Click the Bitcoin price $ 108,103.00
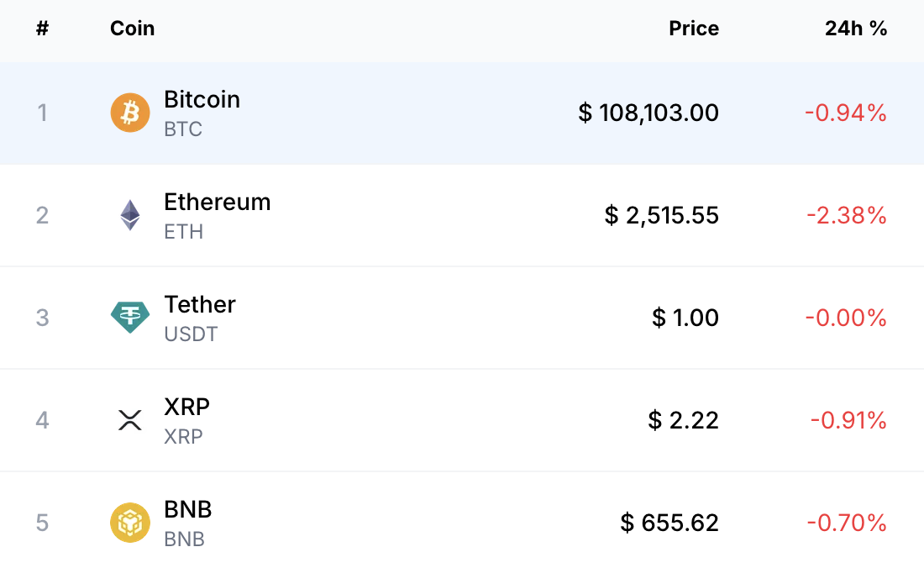 tap(648, 113)
